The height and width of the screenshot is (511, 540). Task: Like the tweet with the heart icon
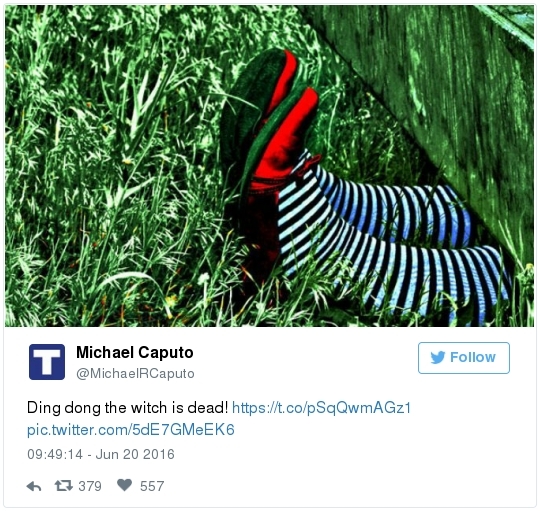point(124,485)
